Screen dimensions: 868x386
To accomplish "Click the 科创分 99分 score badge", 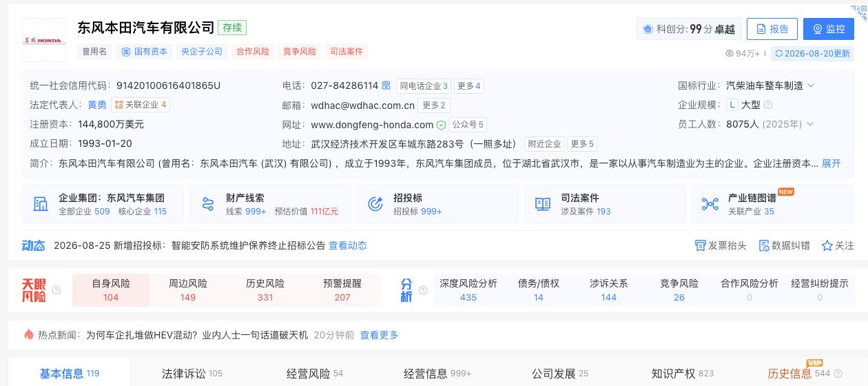I will pos(688,29).
